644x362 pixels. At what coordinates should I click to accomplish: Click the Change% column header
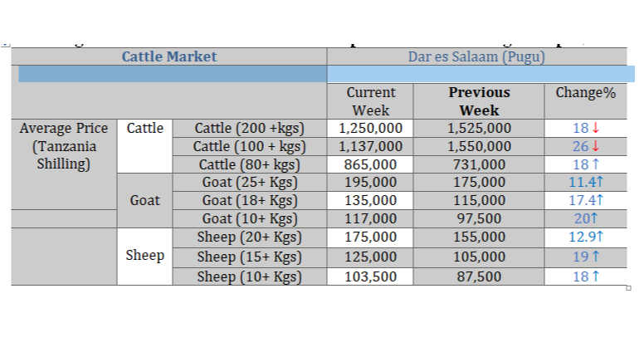pos(586,101)
